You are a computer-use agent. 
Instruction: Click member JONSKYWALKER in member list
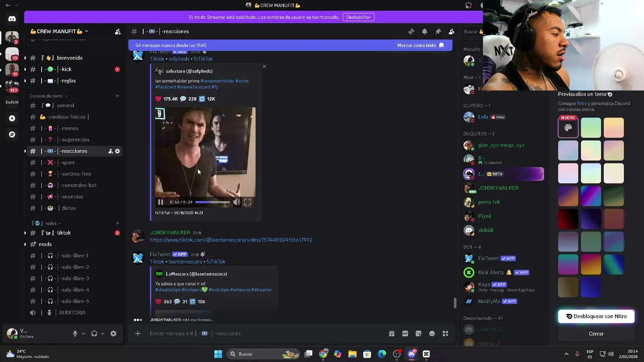tap(498, 188)
